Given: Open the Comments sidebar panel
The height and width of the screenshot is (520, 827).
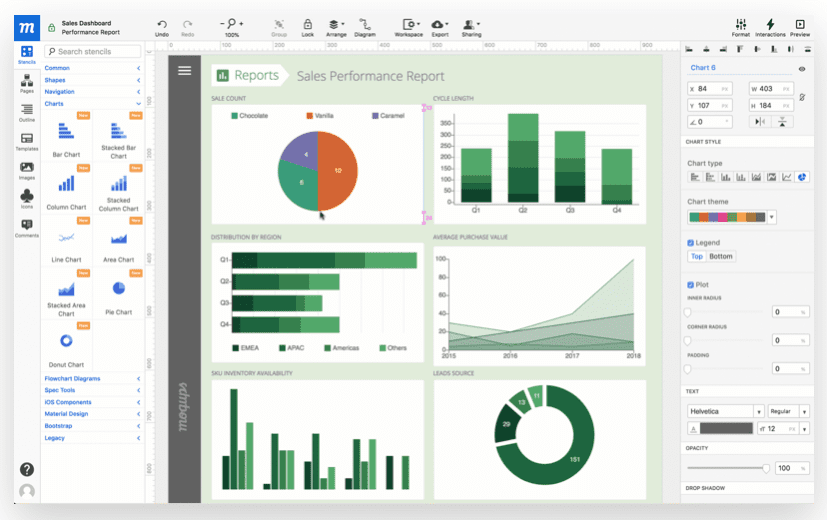Looking at the screenshot, I should point(27,228).
